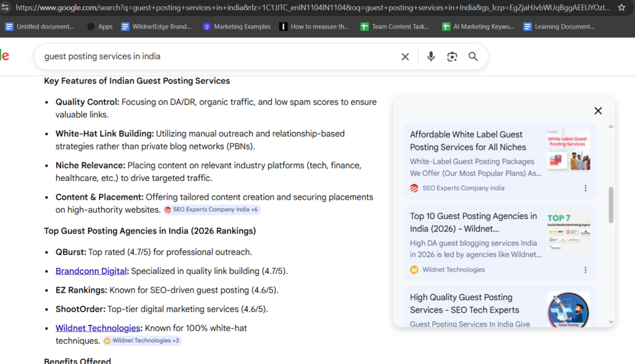Close the sources side panel
The height and width of the screenshot is (364, 635).
(598, 111)
